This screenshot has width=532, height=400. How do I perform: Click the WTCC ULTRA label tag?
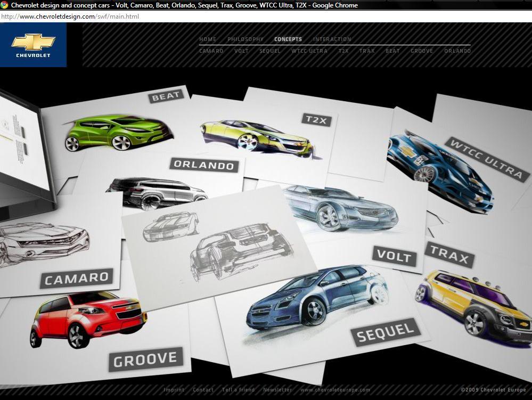487,159
